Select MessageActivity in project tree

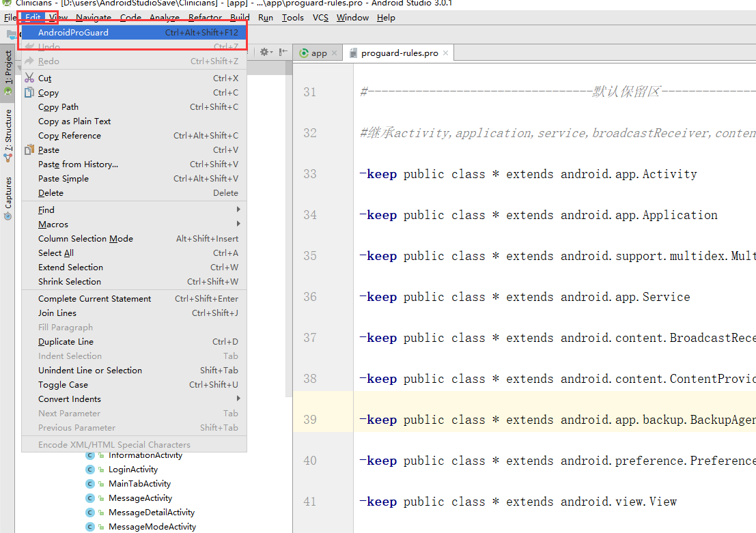(140, 498)
